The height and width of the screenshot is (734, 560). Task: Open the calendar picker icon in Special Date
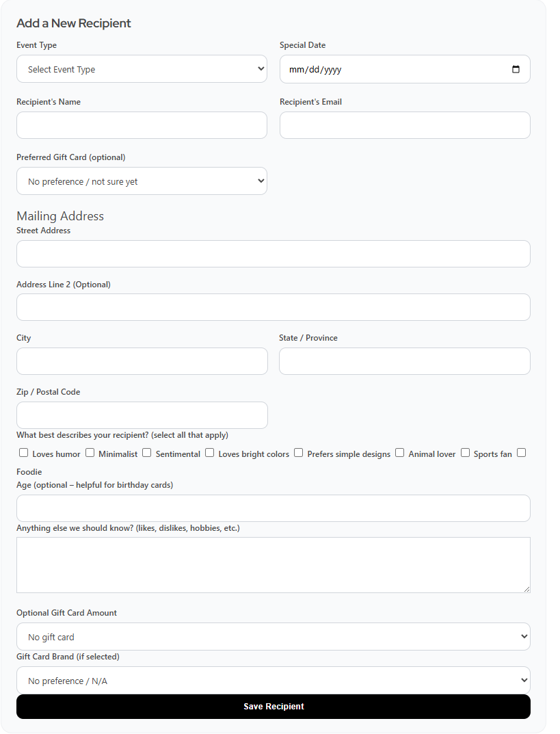click(516, 69)
